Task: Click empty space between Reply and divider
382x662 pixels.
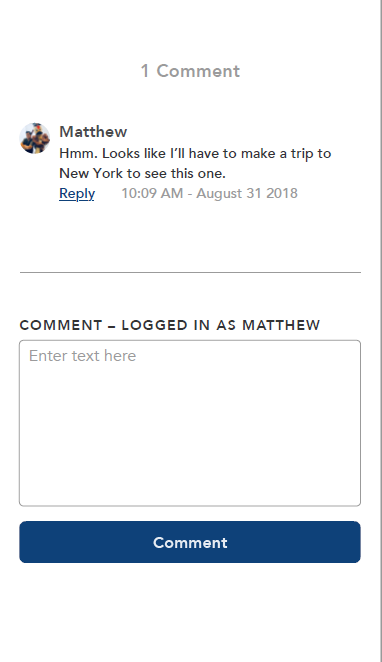Action: coord(190,236)
